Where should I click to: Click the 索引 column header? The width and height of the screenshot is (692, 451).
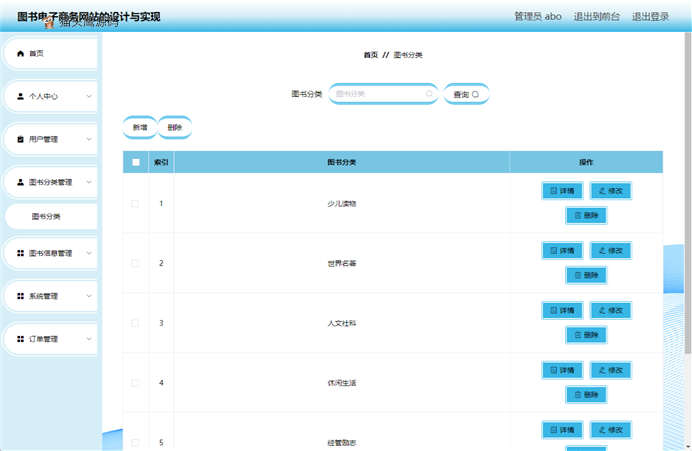click(161, 162)
